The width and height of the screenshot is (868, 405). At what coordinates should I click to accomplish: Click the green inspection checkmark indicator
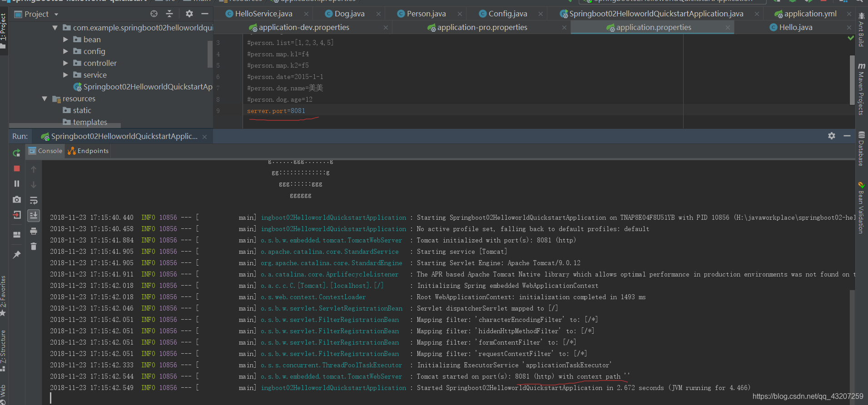pos(851,38)
